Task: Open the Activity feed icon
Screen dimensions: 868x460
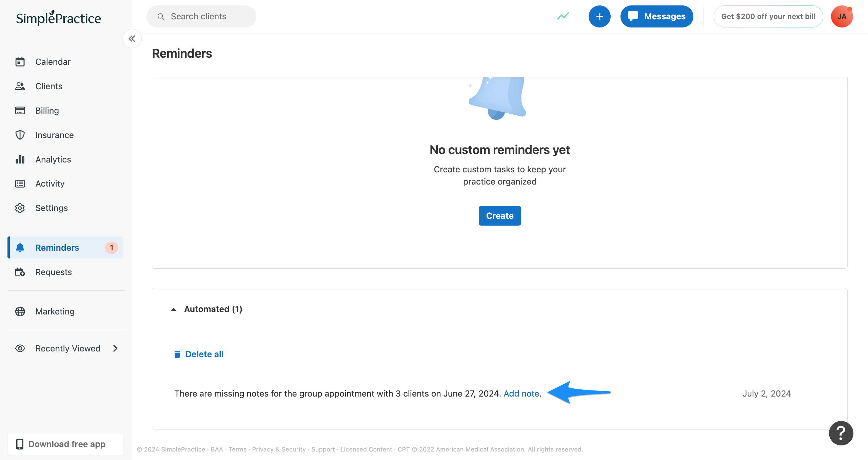Action: [x=20, y=184]
